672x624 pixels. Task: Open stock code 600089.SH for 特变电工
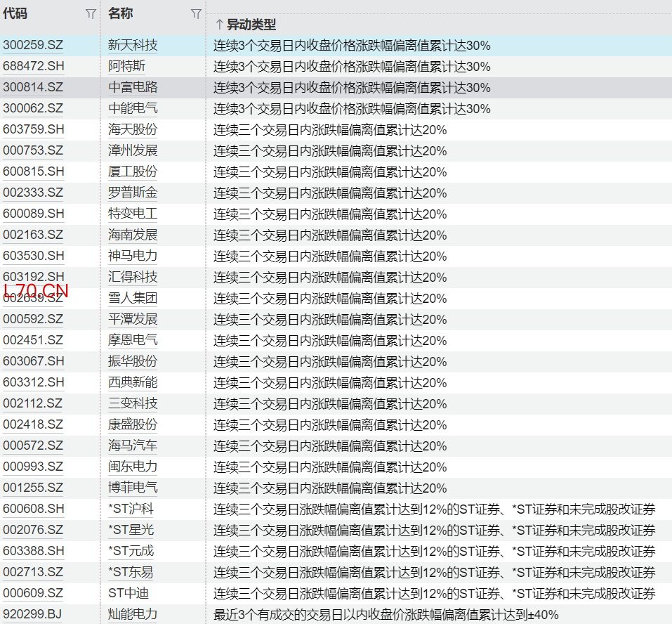33,214
